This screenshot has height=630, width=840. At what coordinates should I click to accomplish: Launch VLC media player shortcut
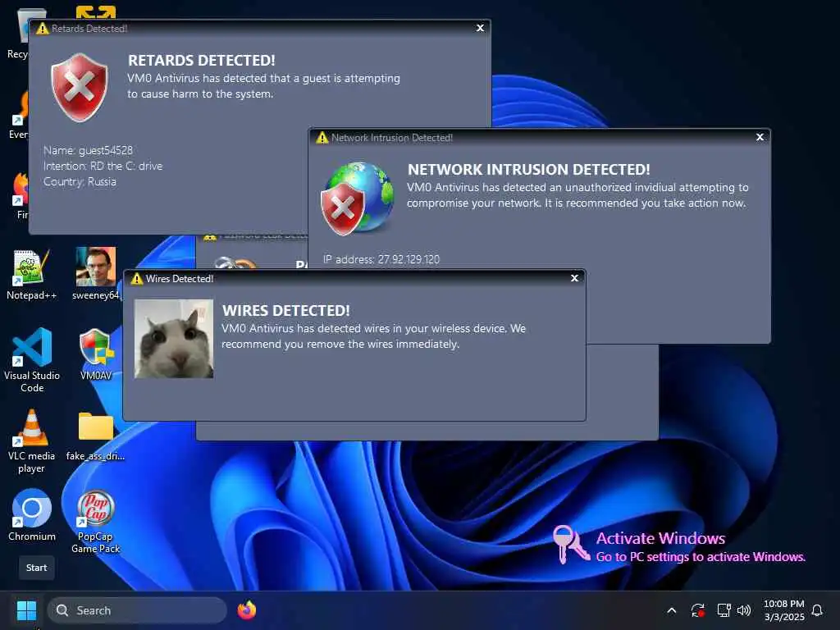click(32, 441)
